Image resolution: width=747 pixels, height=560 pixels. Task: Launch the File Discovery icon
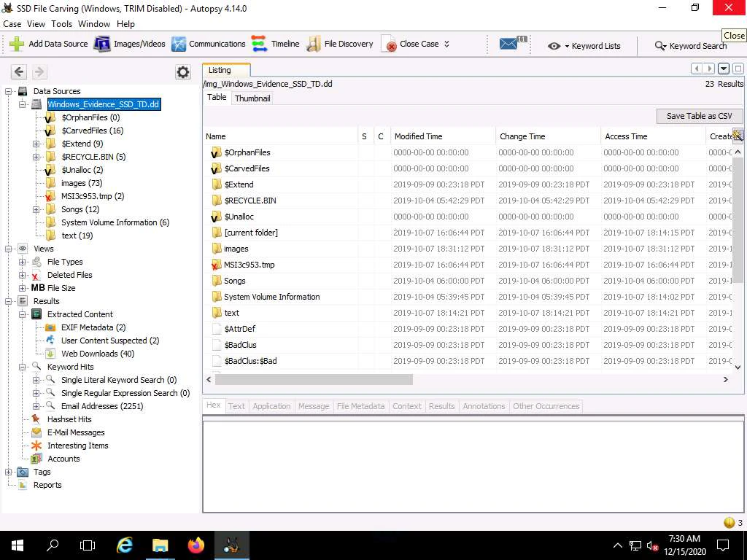tap(314, 44)
